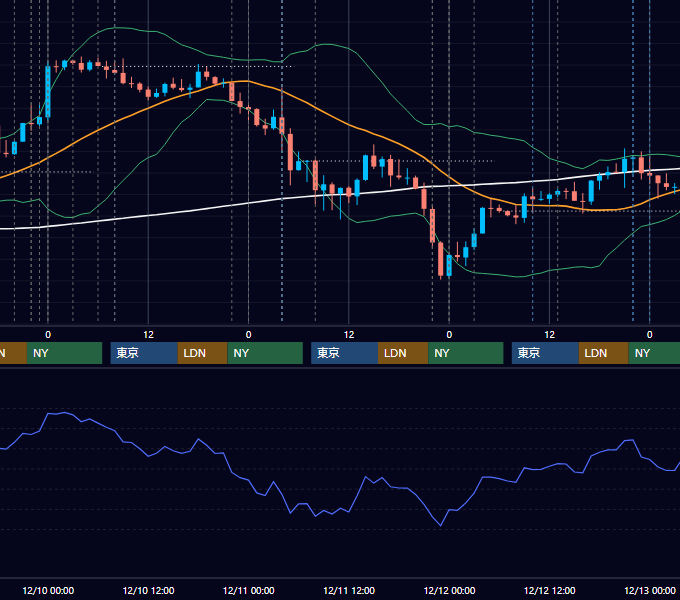Click the 12/13 00:00 date label

point(650,590)
